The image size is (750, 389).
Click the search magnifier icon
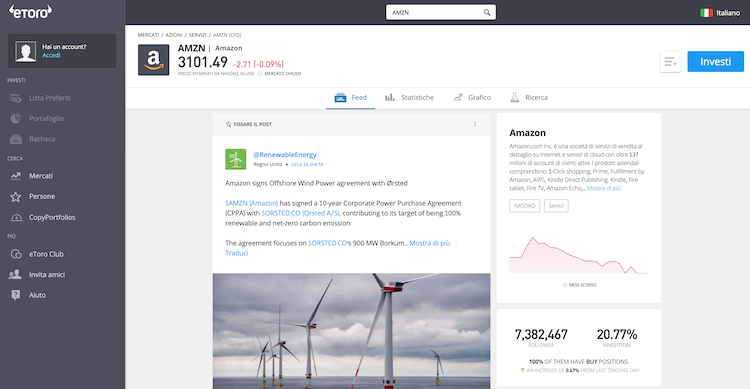pos(486,12)
